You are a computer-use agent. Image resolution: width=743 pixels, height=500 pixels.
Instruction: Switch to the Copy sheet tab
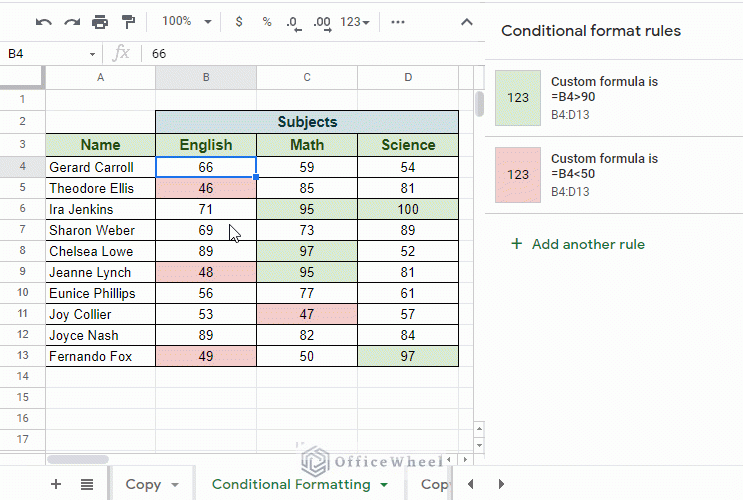143,484
